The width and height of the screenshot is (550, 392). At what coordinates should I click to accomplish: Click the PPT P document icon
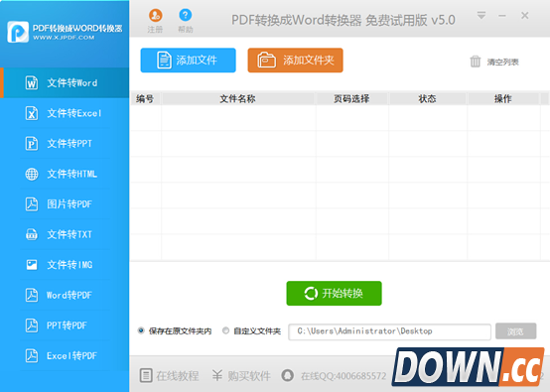(x=32, y=144)
